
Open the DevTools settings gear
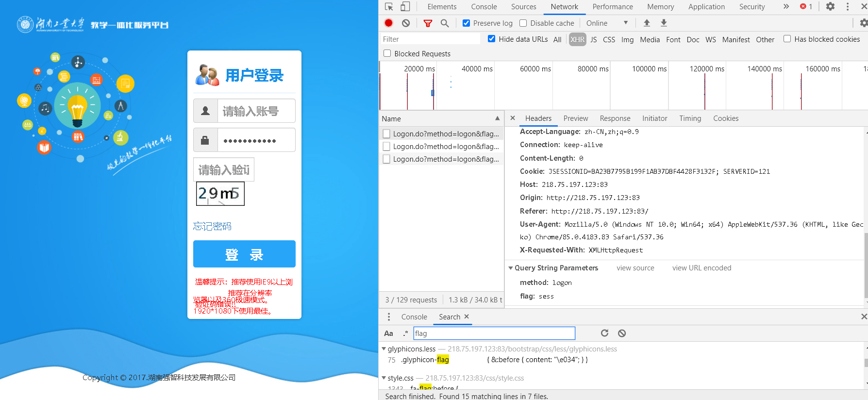(x=831, y=6)
